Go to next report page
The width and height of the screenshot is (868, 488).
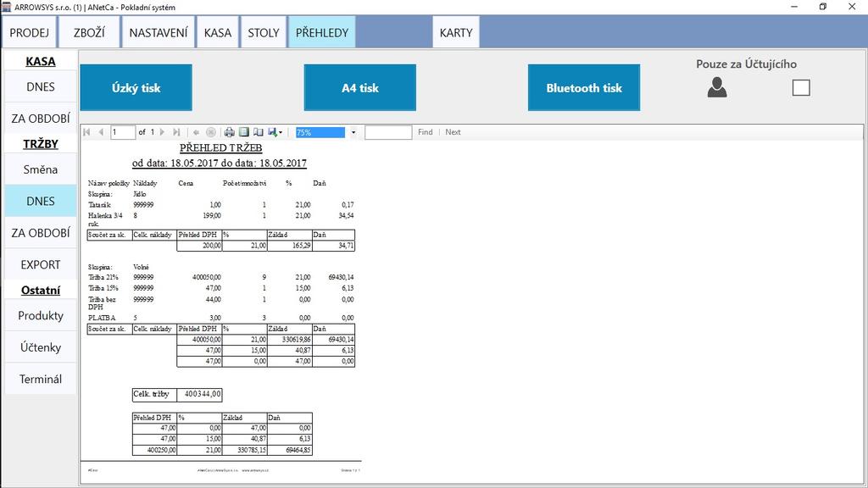(162, 132)
